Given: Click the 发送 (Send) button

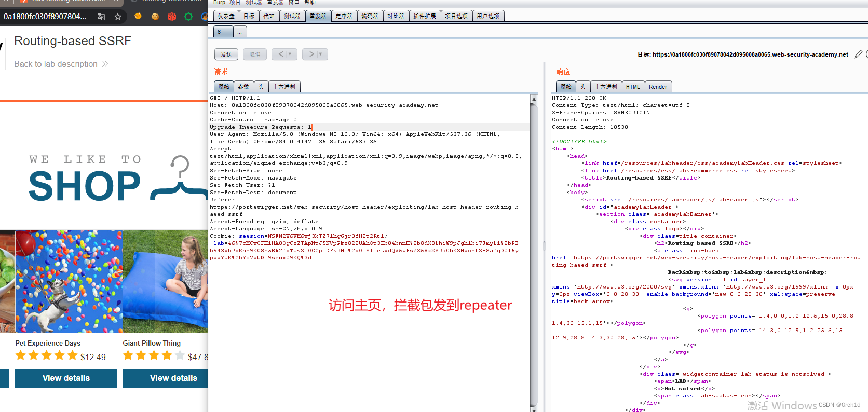Looking at the screenshot, I should click(226, 54).
